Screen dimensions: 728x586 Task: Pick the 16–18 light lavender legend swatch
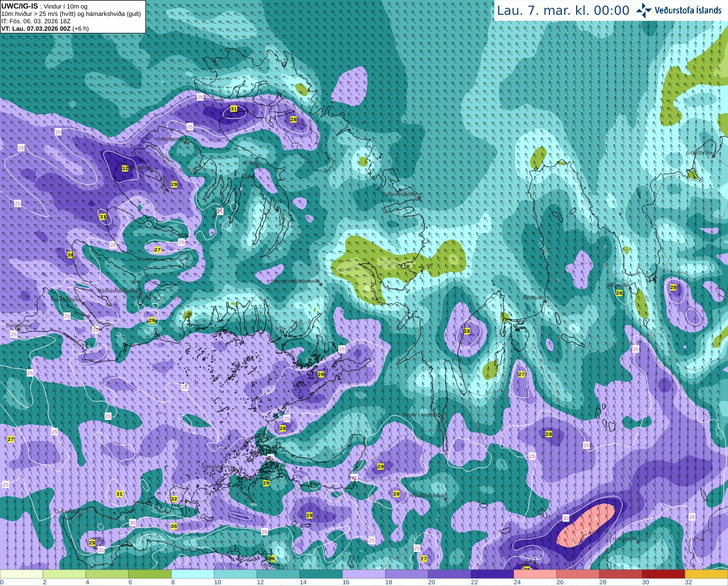pyautogui.click(x=364, y=574)
